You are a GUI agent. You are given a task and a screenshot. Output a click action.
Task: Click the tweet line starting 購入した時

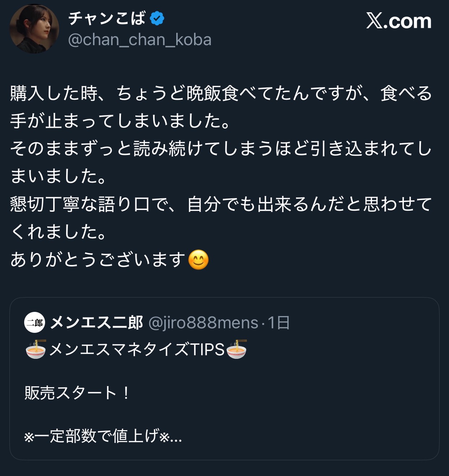pyautogui.click(x=221, y=93)
